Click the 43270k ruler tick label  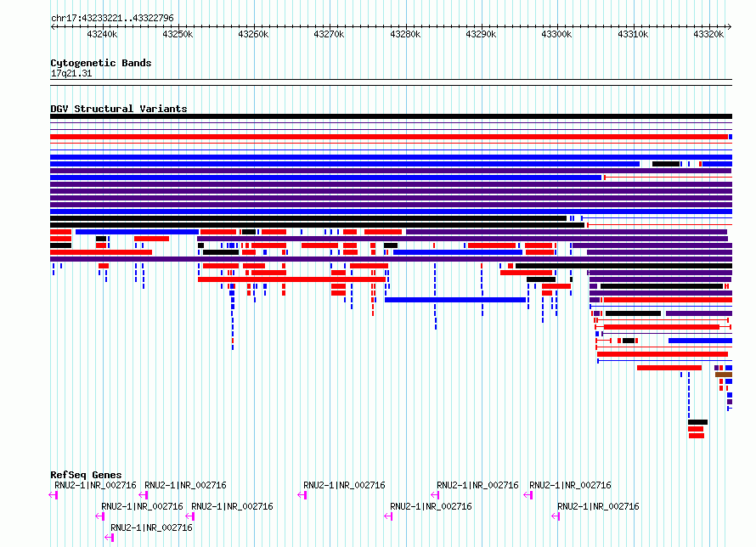pyautogui.click(x=330, y=34)
